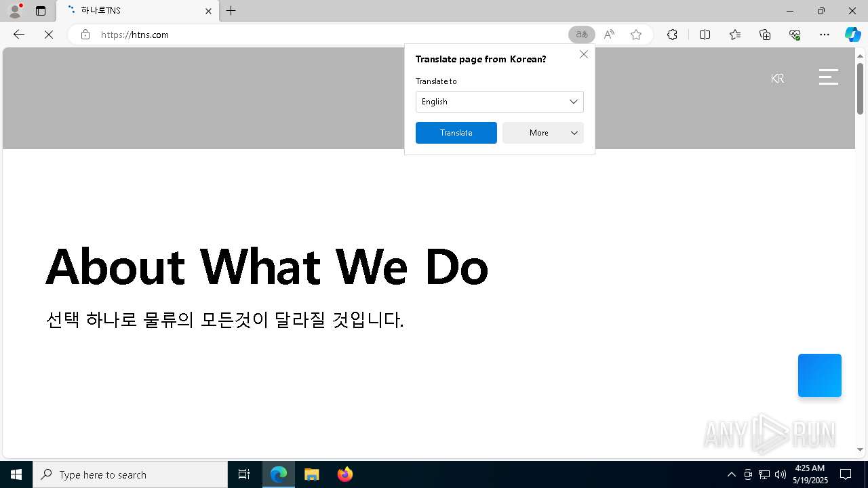Screen dimensions: 868x488
Task: Click the taskbar search box
Action: click(130, 474)
